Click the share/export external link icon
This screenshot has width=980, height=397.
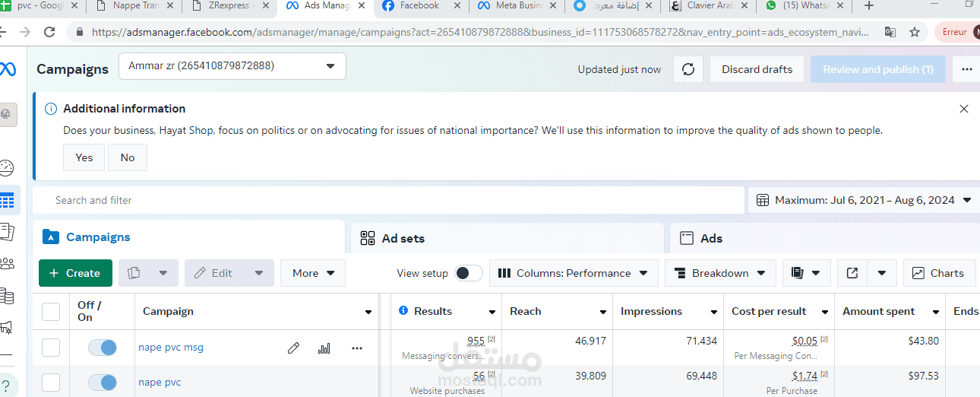852,273
